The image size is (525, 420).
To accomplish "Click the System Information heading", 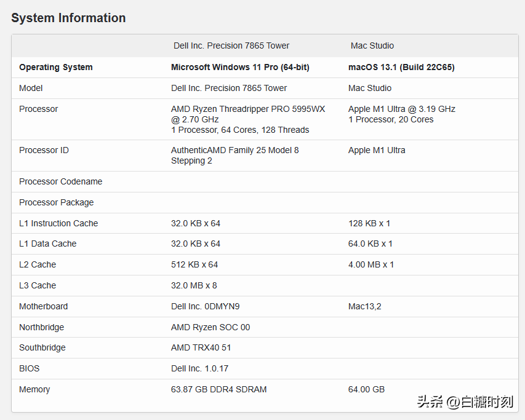I will (68, 18).
